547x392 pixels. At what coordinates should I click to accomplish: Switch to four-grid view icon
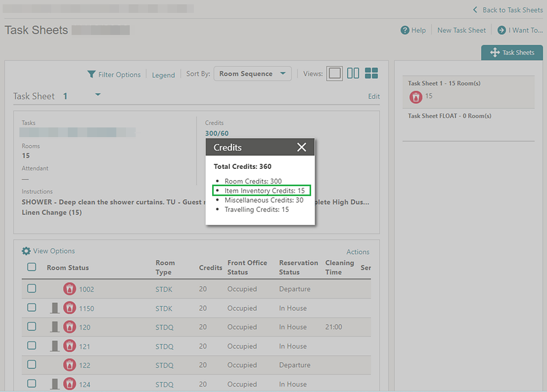tap(371, 74)
